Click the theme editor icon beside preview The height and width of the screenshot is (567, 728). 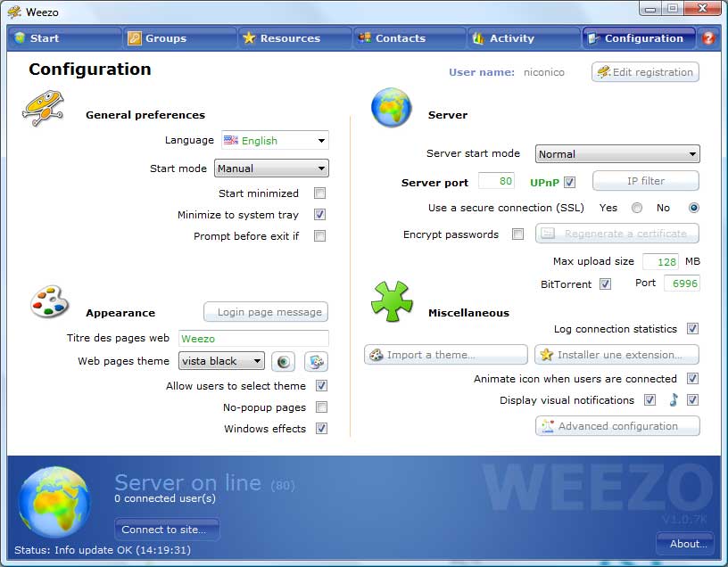[x=316, y=361]
